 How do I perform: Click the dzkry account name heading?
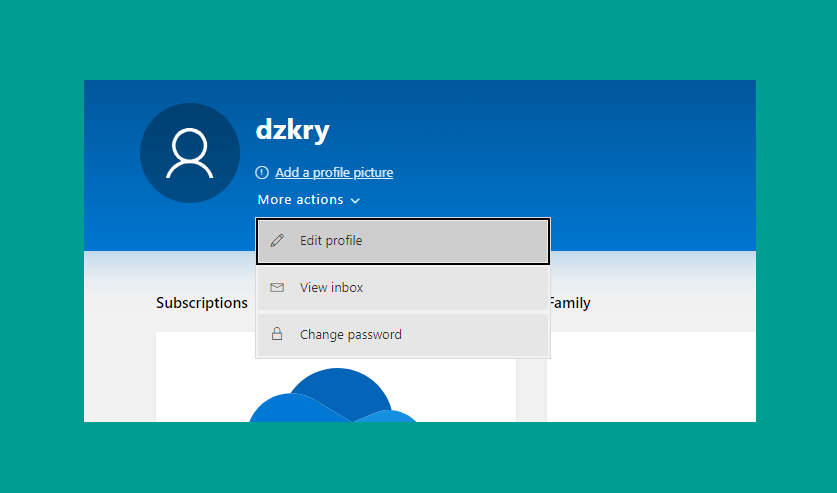[x=293, y=130]
